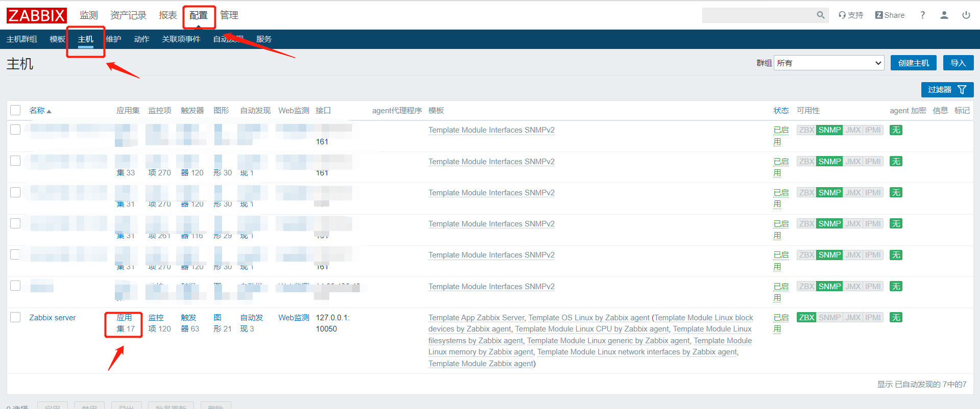
Task: Check the Zabbix server row checkbox
Action: coord(15,317)
